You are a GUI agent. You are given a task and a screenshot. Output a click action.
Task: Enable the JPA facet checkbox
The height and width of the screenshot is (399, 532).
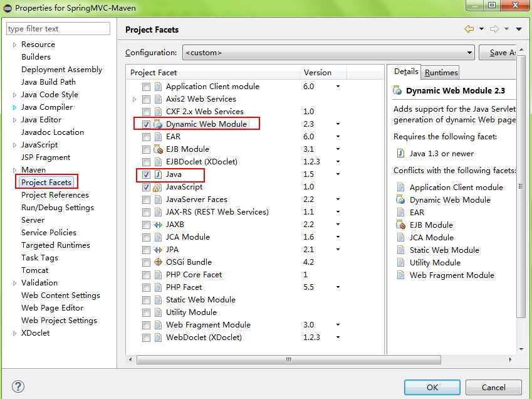146,250
